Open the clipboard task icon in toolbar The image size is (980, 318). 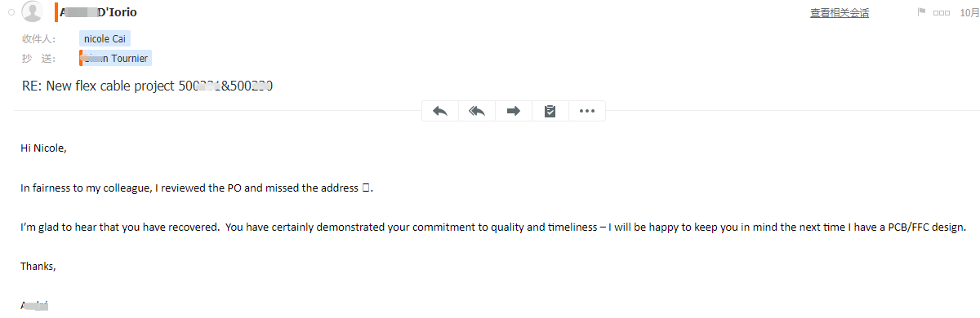tap(550, 111)
